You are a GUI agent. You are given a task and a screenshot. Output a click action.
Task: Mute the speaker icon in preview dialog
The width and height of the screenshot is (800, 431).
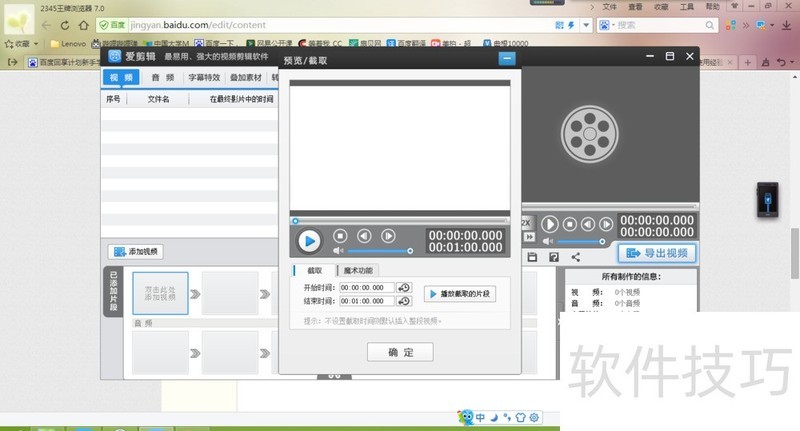(x=338, y=251)
